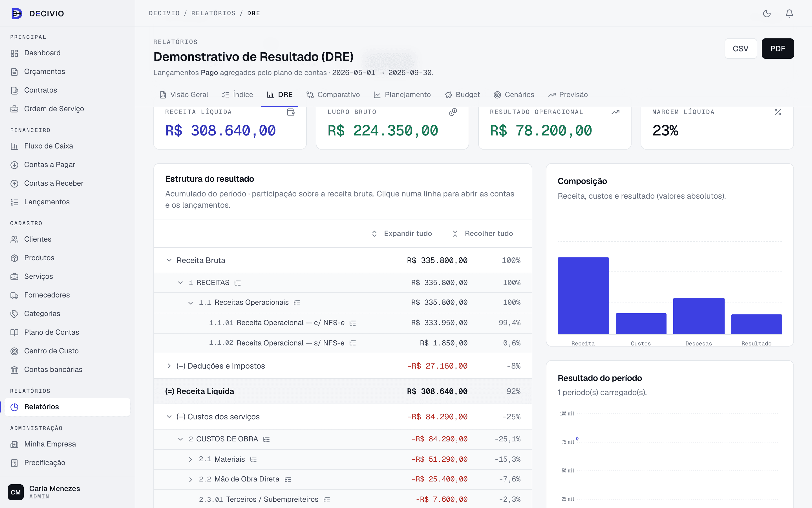812x508 pixels.
Task: Toggle dark mode moon icon
Action: [x=767, y=14]
